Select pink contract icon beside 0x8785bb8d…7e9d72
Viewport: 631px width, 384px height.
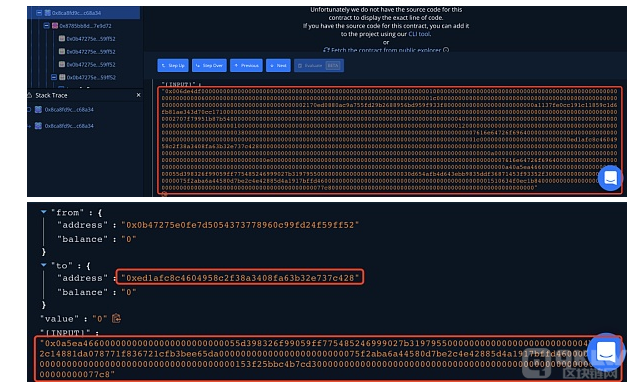coord(55,26)
